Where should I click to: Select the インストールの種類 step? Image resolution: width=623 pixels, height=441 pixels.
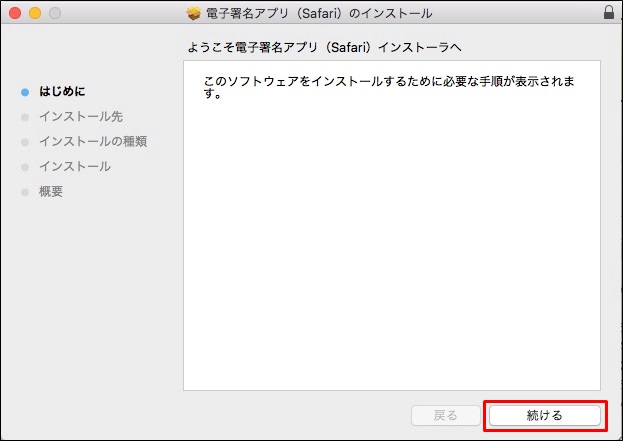(93, 141)
